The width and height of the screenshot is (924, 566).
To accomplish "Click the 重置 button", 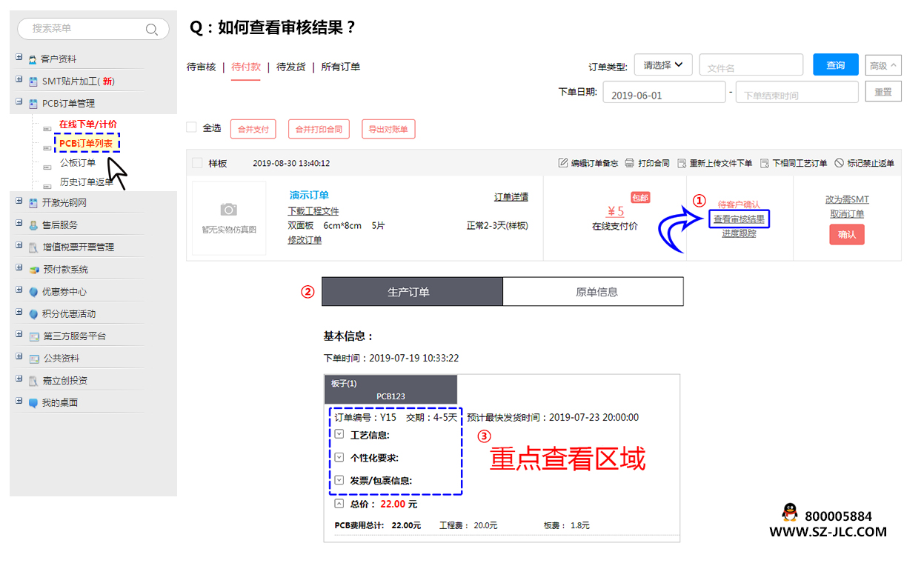I will (x=883, y=92).
